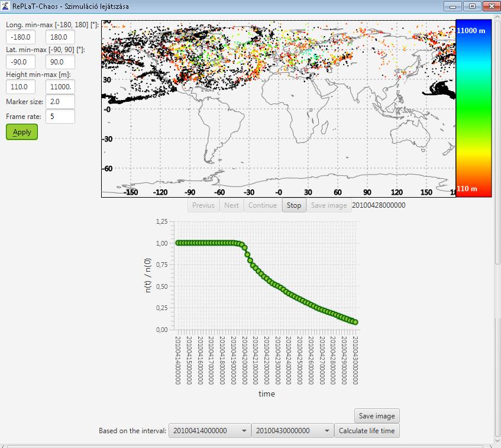Click the 'n(t) / n(0)' axis title
The height and width of the screenshot is (448, 501).
click(x=148, y=275)
